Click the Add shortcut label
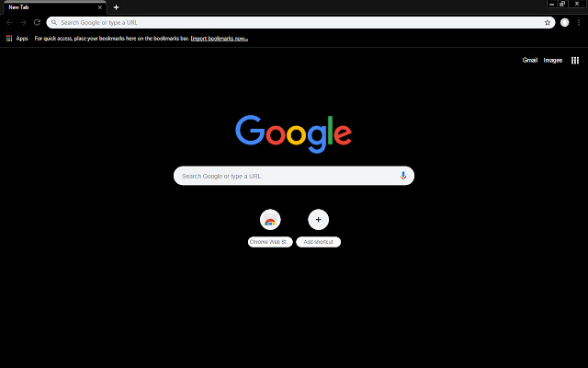This screenshot has width=588, height=368. pos(319,242)
